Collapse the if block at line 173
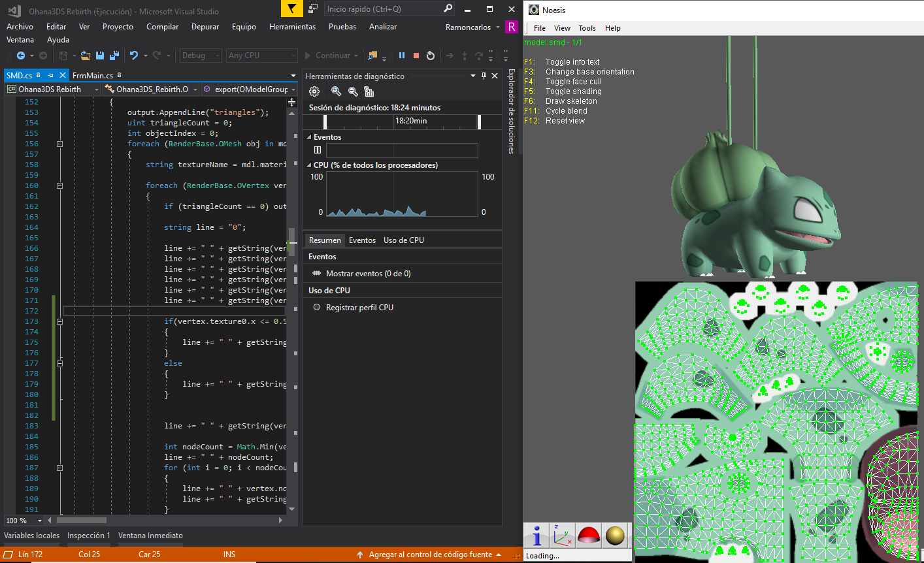This screenshot has width=924, height=563. tap(59, 321)
